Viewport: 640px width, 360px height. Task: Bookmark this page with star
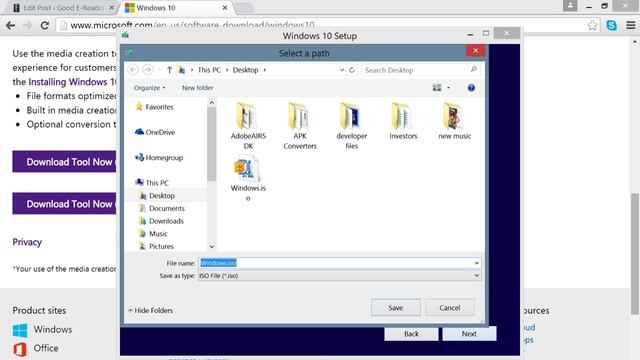point(592,25)
